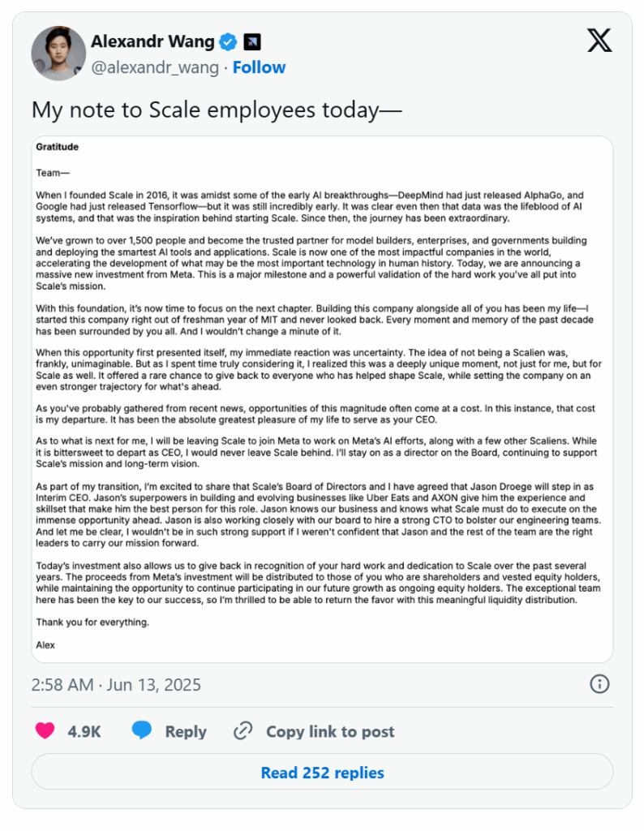The width and height of the screenshot is (644, 831).
Task: Click the blue speech bubble reply icon
Action: coord(141,730)
